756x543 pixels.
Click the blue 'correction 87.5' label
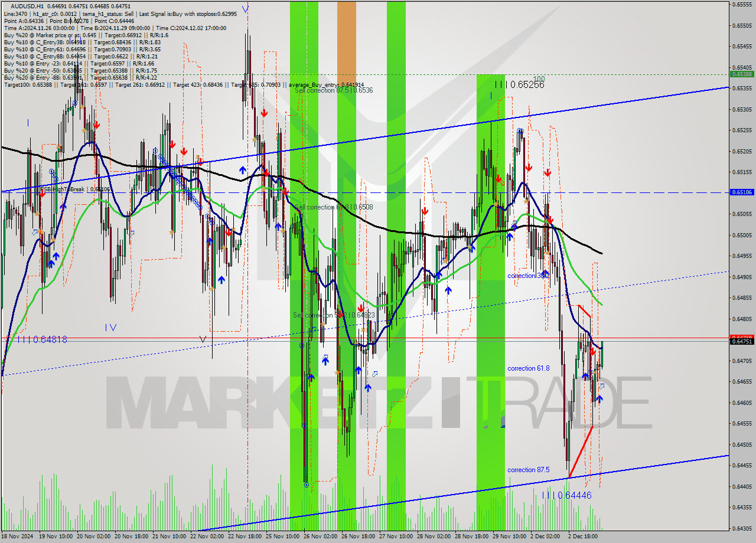click(529, 470)
